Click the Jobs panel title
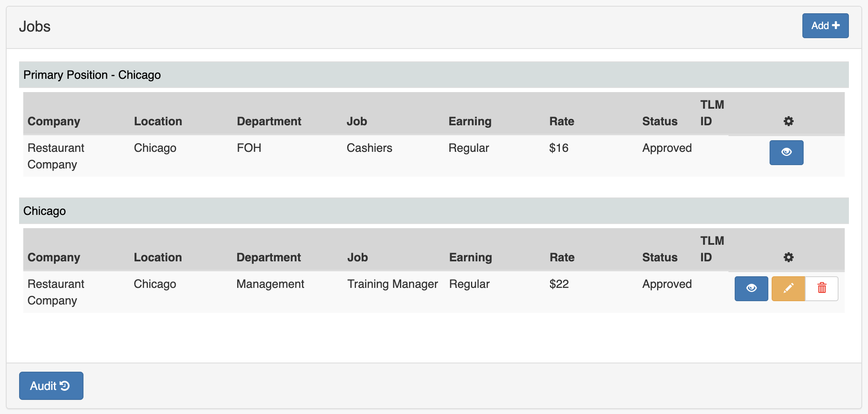 tap(35, 26)
